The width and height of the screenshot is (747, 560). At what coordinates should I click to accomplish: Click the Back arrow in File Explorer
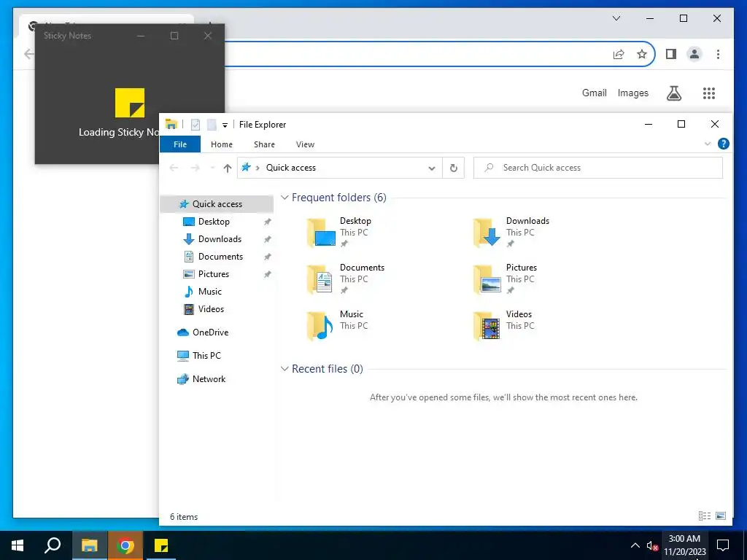(174, 168)
